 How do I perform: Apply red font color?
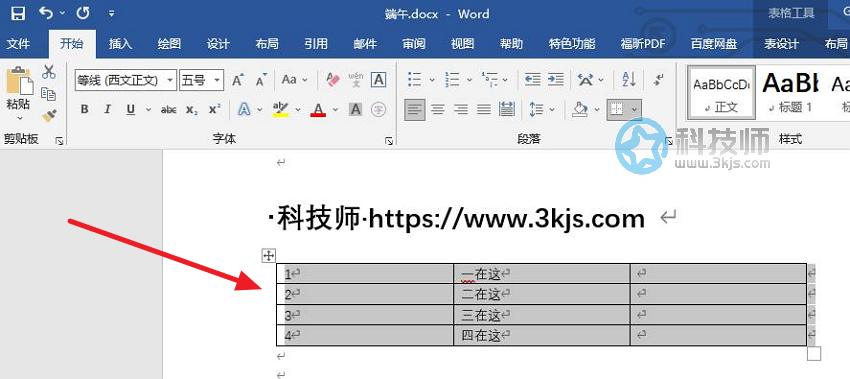pyautogui.click(x=318, y=110)
